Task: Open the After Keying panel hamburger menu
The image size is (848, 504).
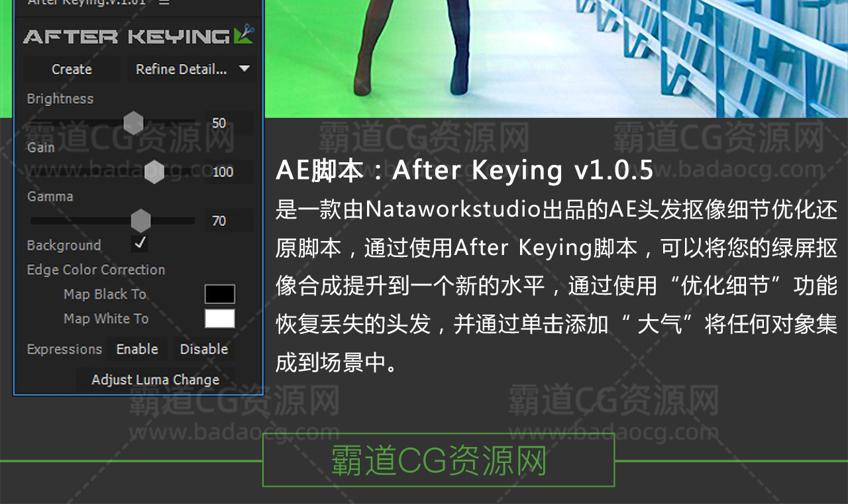Action: coord(164,3)
